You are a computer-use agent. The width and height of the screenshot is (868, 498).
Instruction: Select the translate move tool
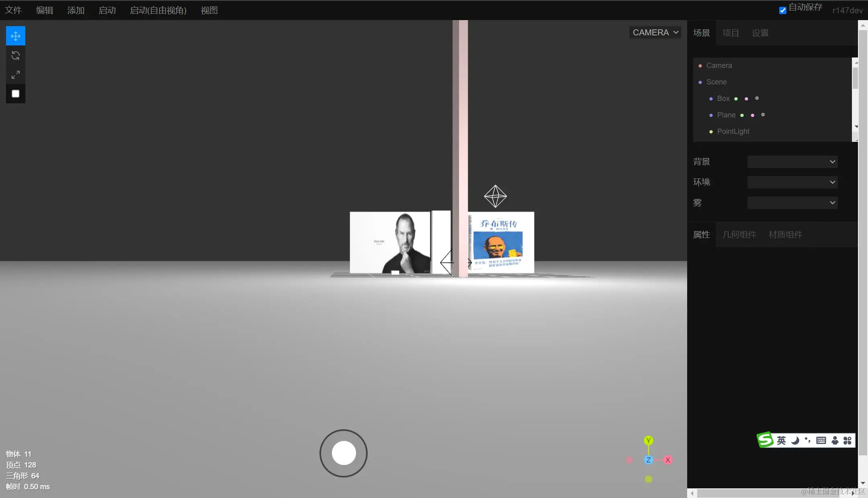[16, 36]
